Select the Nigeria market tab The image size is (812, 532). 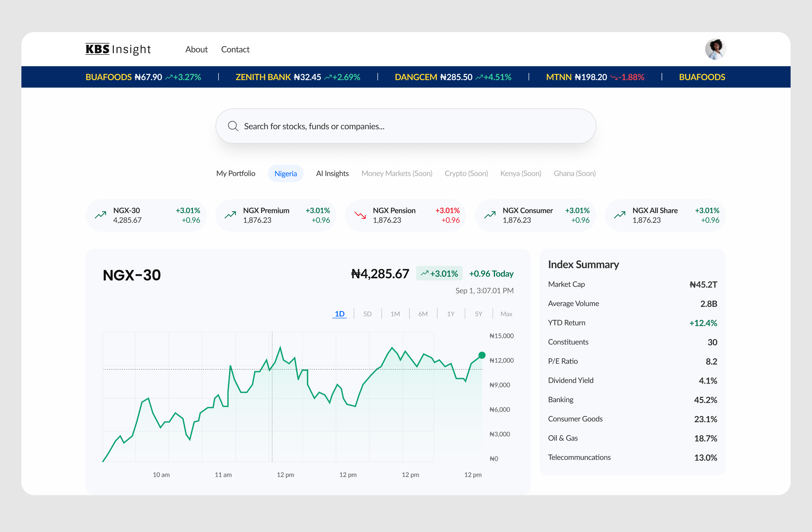285,173
